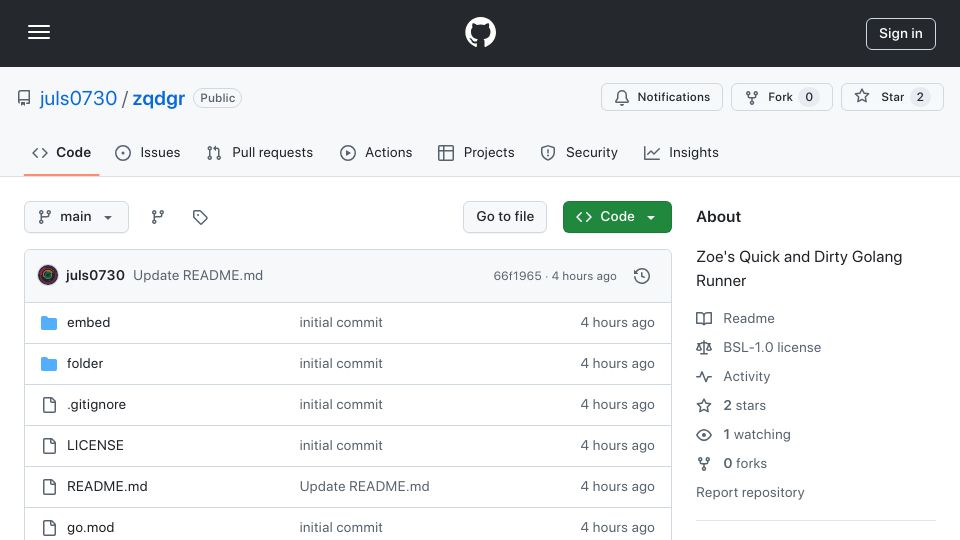Click the Sign in button
The height and width of the screenshot is (540, 960).
(900, 34)
